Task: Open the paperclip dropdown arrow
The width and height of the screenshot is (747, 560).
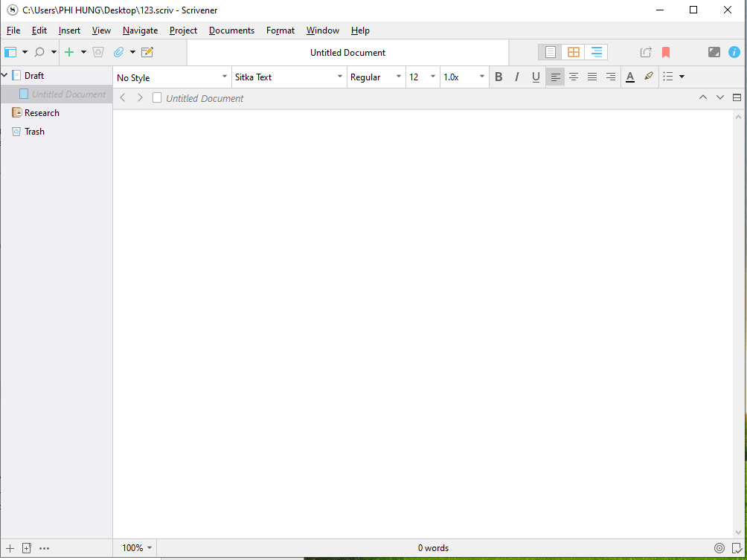Action: pos(133,52)
